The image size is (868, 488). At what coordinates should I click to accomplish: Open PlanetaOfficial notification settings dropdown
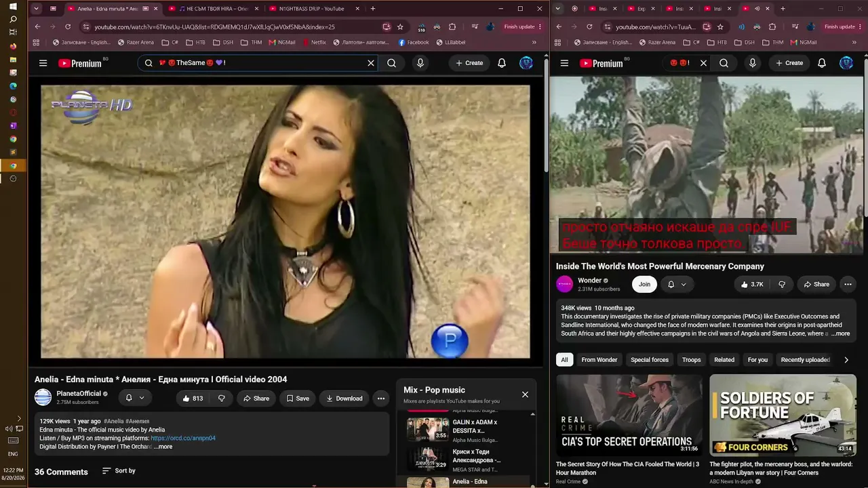click(x=135, y=398)
